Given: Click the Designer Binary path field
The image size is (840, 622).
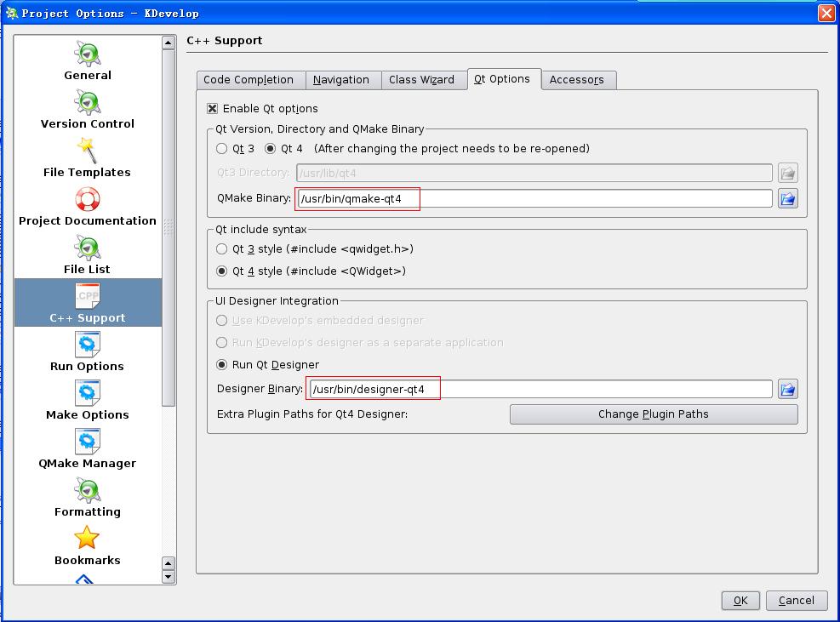Looking at the screenshot, I should point(541,389).
